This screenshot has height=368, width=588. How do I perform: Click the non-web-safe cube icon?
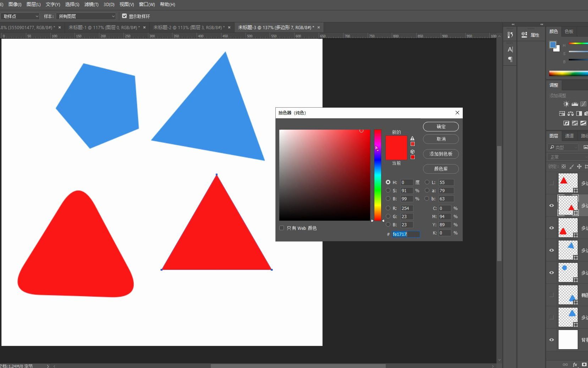[x=412, y=151]
